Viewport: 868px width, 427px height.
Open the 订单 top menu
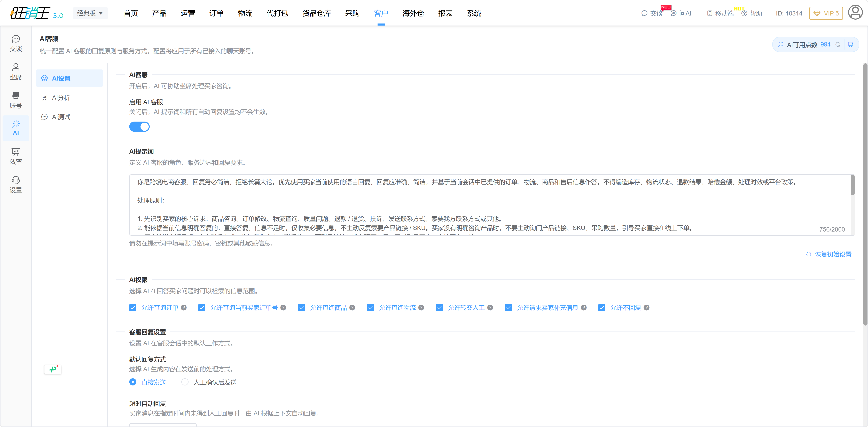[x=216, y=13]
